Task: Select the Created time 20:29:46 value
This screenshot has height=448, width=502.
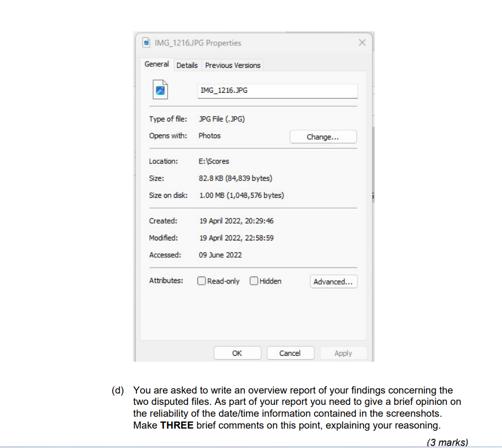Action: click(237, 221)
